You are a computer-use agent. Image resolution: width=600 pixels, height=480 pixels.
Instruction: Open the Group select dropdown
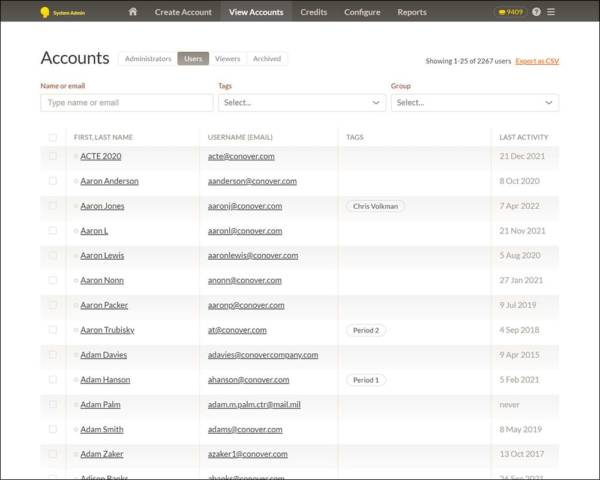[474, 103]
